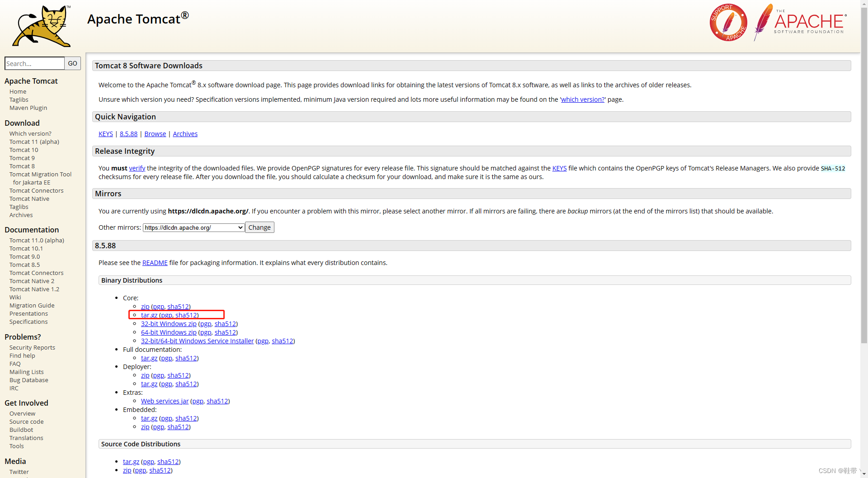The width and height of the screenshot is (868, 478).
Task: Open pgp signature for Core zip
Action: coord(158,307)
